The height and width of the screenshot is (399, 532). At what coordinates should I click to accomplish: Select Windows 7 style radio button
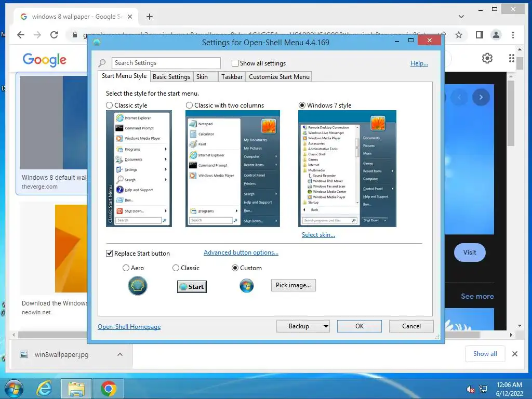pyautogui.click(x=302, y=105)
